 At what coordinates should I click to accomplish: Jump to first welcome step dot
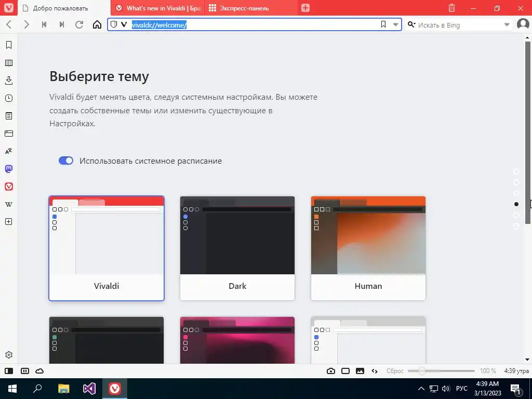[x=516, y=171]
